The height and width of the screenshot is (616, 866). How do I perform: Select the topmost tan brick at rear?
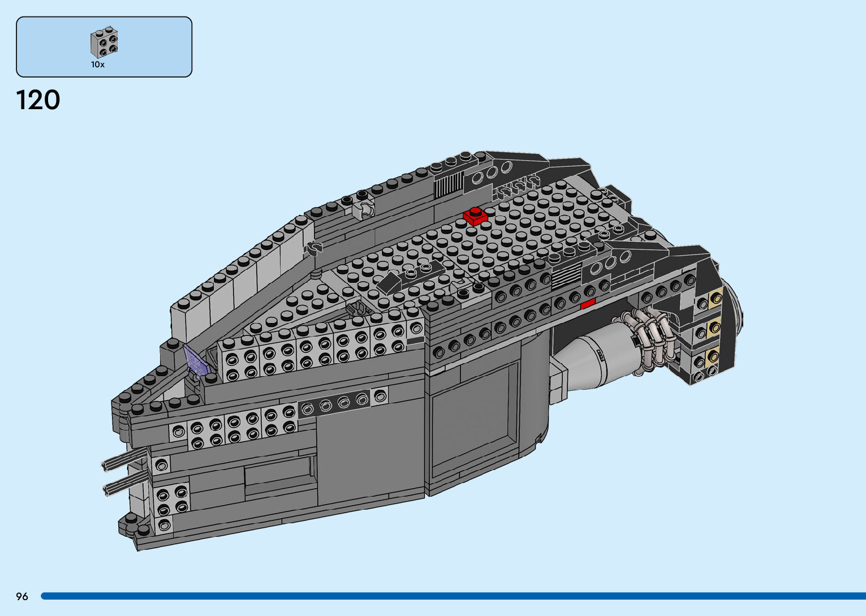tap(715, 299)
